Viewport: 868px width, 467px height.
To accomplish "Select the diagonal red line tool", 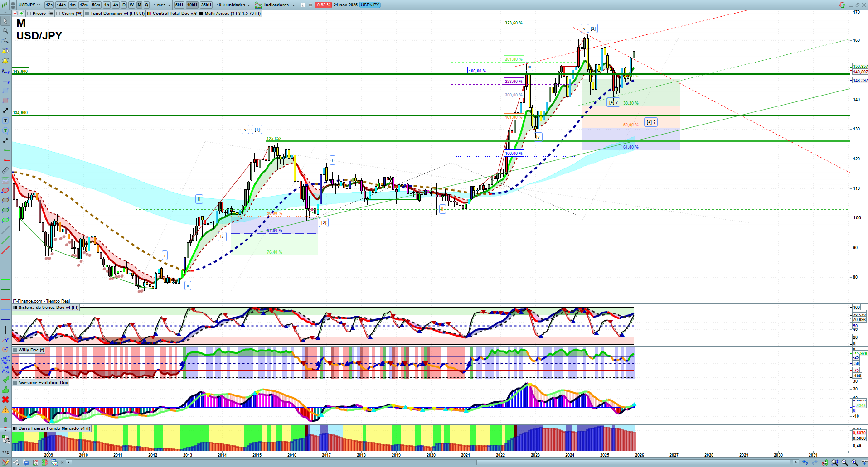I will pyautogui.click(x=5, y=250).
